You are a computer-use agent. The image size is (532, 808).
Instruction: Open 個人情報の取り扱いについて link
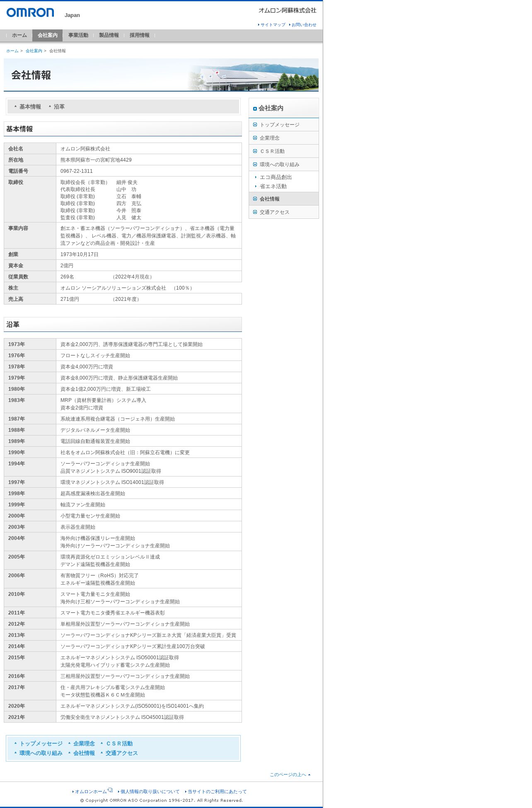click(150, 791)
